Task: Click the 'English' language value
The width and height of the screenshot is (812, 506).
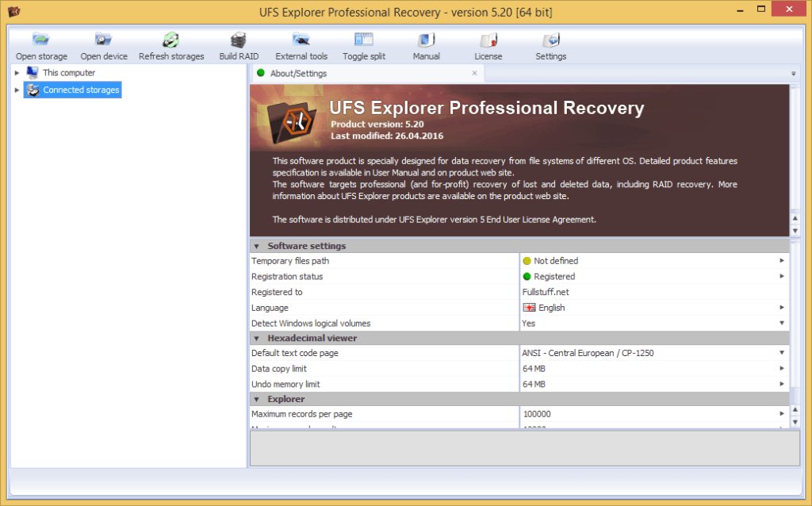Action: (x=552, y=308)
